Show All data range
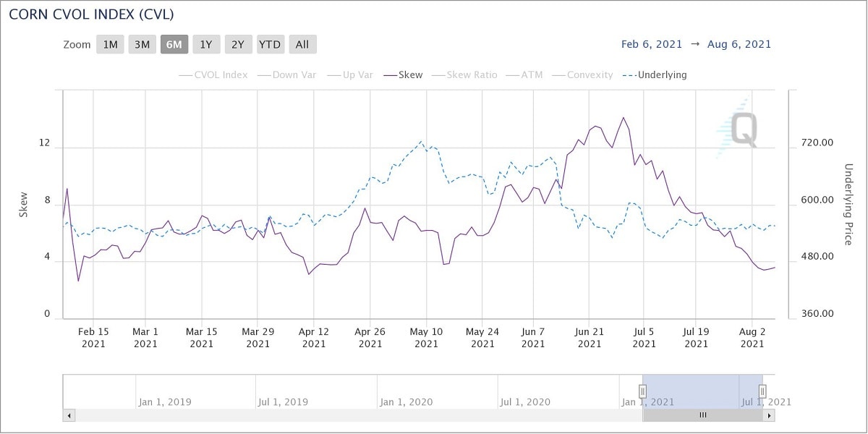868x434 pixels. coord(302,45)
